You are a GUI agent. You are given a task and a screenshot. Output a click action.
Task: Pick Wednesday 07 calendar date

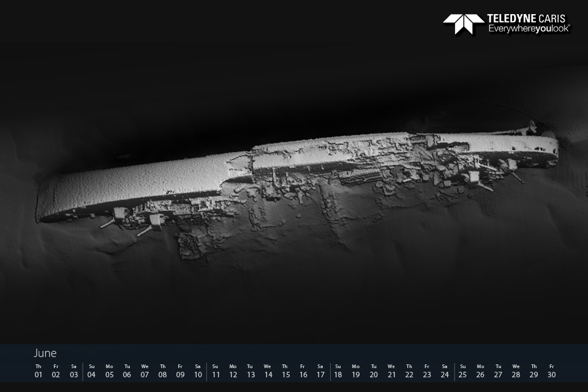(145, 371)
